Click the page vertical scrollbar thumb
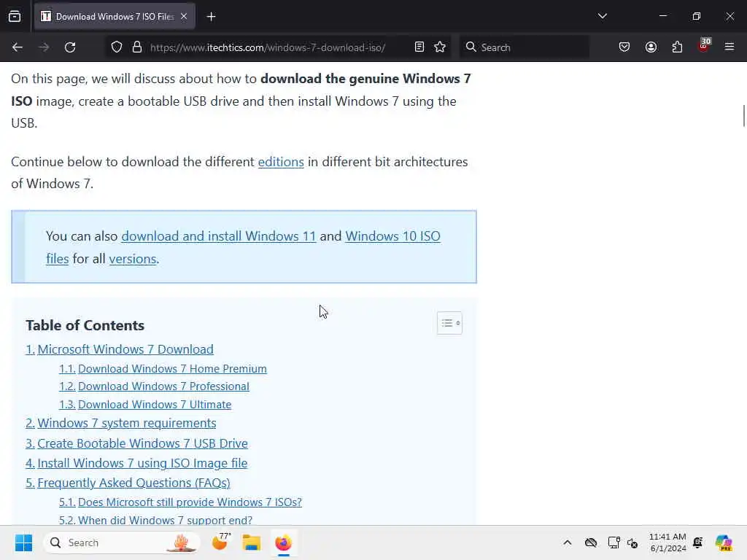 pos(743,116)
